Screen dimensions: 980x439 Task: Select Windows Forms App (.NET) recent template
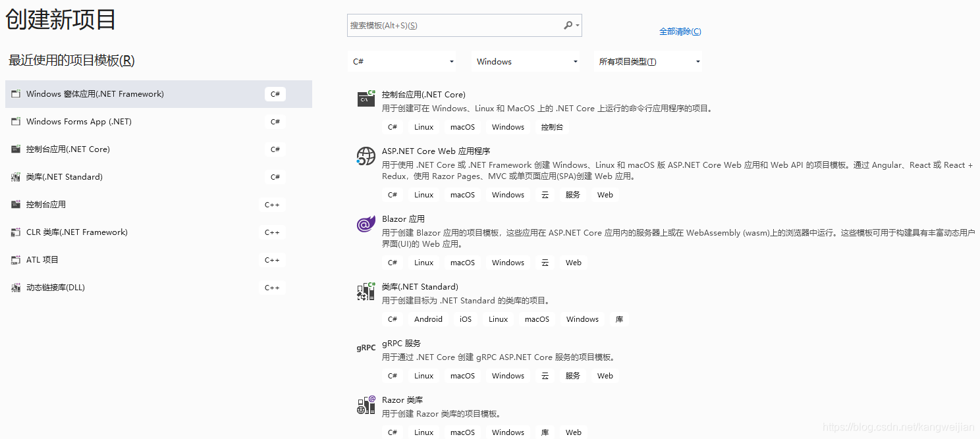point(159,122)
